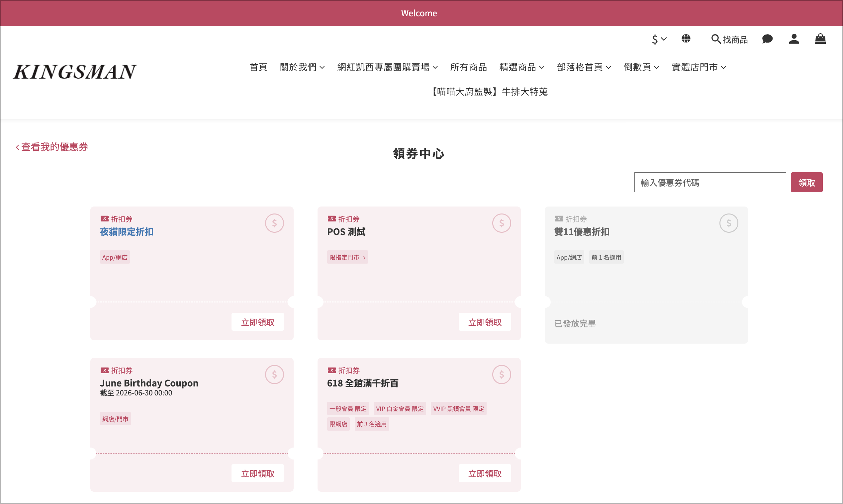
Task: Open 所有商品 in navigation
Action: click(468, 67)
